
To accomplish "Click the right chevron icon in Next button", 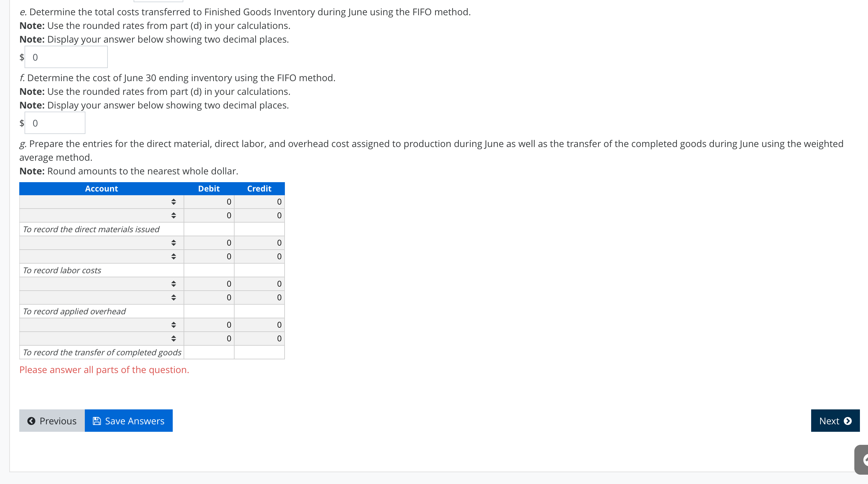I will (848, 421).
